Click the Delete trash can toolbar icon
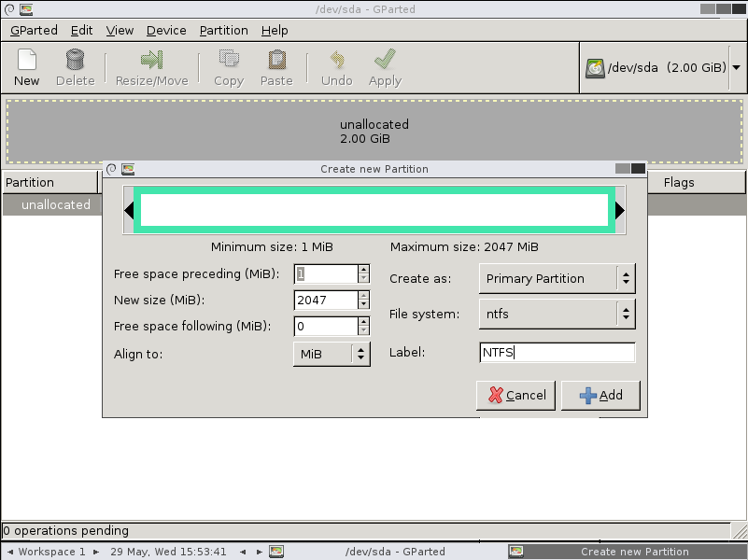Image resolution: width=748 pixels, height=560 pixels. point(75,60)
